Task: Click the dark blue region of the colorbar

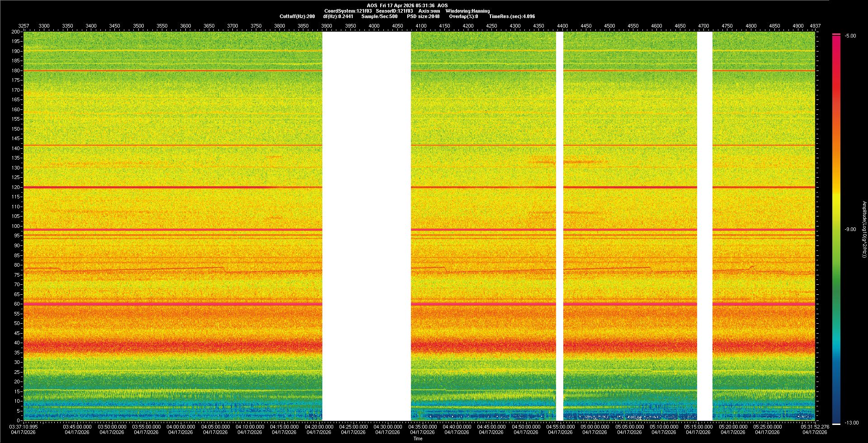Action: point(836,407)
